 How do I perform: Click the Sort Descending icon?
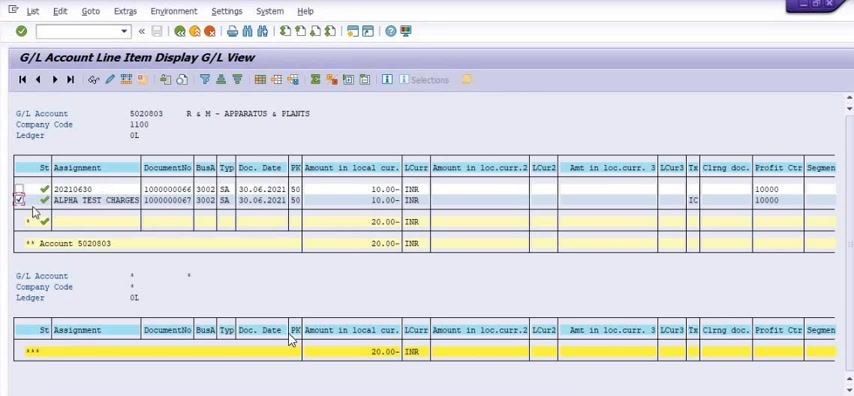[x=237, y=80]
